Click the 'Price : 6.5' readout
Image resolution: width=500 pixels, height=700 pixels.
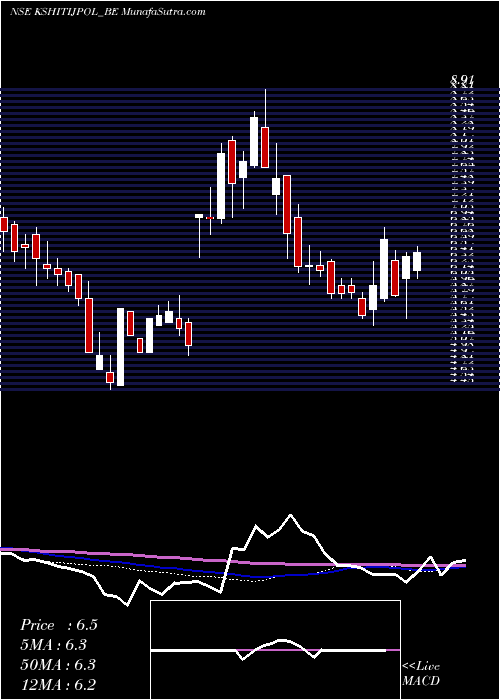58,625
